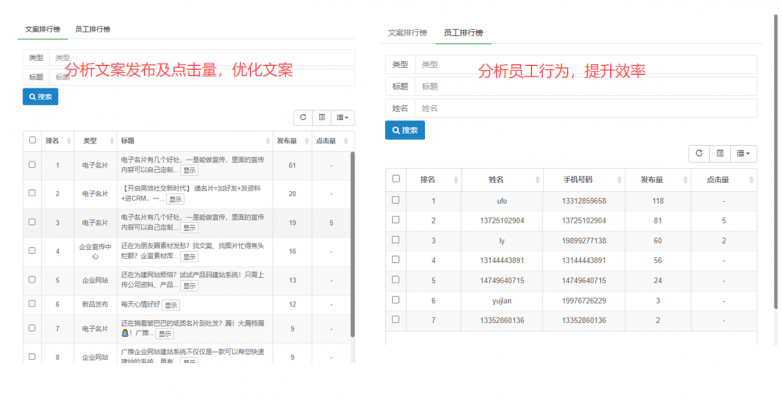The width and height of the screenshot is (782, 400).
Task: Click 企业宣传中心 type cell
Action: click(95, 251)
